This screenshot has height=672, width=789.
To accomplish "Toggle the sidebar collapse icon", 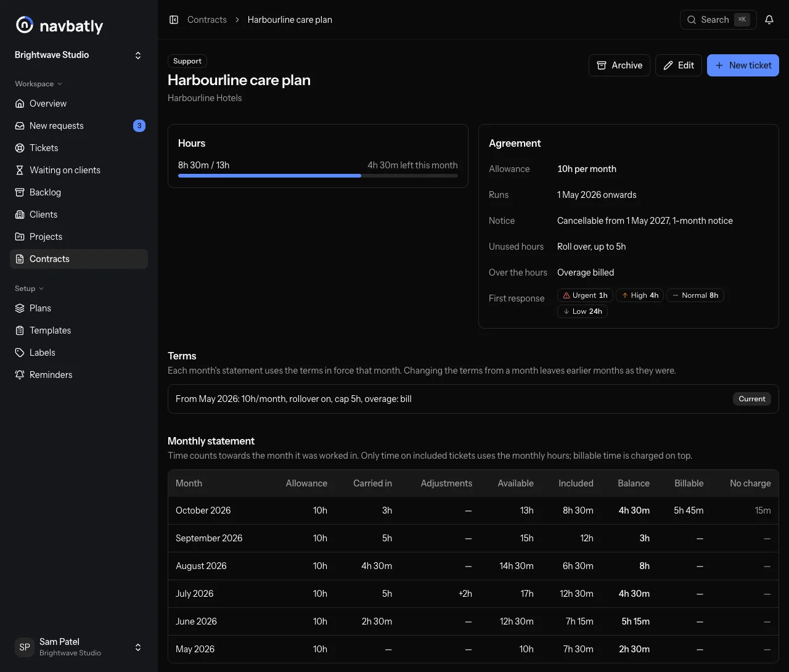I will (174, 20).
